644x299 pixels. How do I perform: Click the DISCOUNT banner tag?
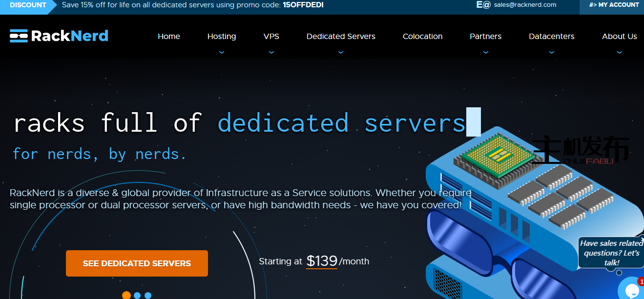click(28, 5)
